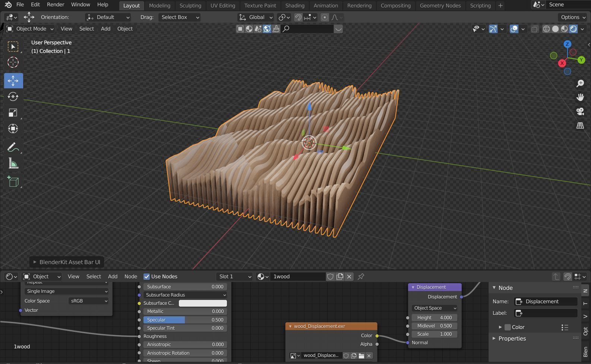Screen dimensions: 591x364
Task: Select the Measure tool
Action: (13, 163)
